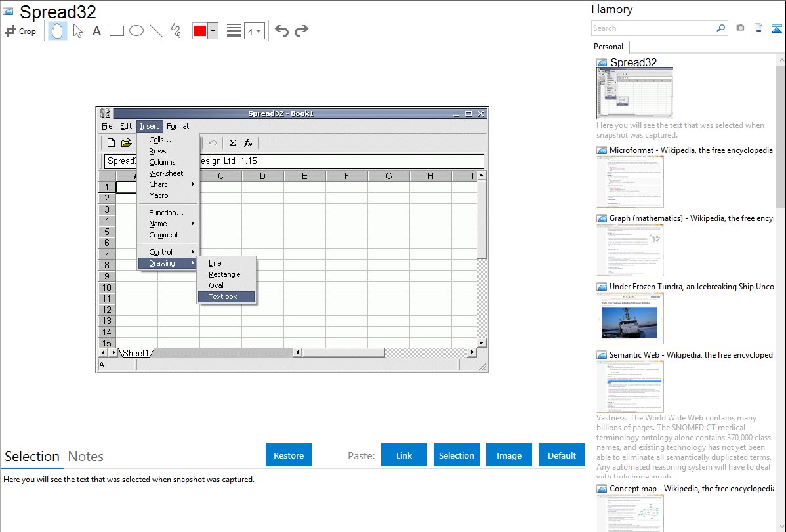786x532 pixels.
Task: Click the Selection paste button
Action: coord(457,455)
